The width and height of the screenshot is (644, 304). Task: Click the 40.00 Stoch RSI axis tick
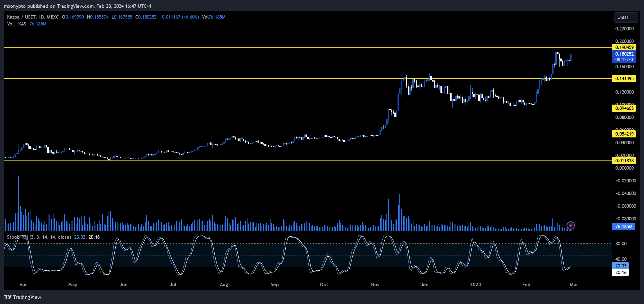coord(621,259)
